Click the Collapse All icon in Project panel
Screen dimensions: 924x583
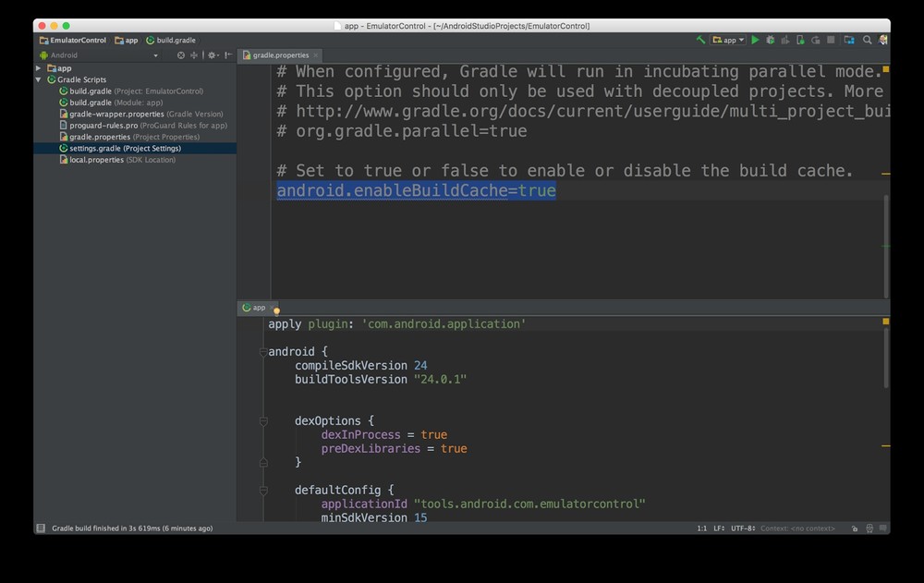click(194, 55)
